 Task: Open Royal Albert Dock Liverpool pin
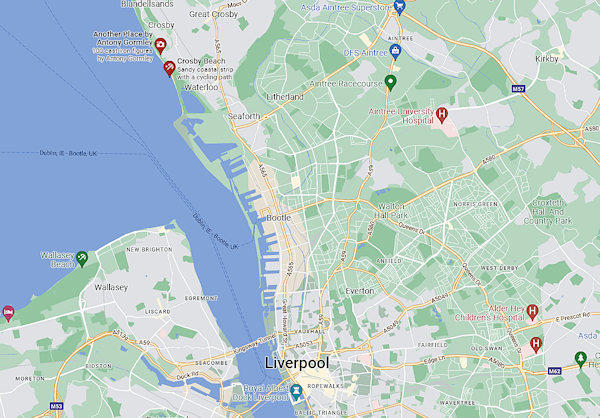click(296, 392)
